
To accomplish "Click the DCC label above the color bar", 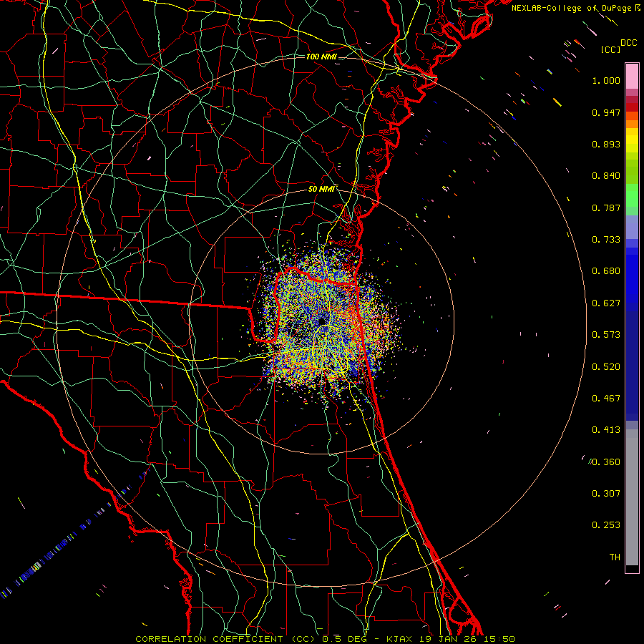I will pyautogui.click(x=629, y=43).
